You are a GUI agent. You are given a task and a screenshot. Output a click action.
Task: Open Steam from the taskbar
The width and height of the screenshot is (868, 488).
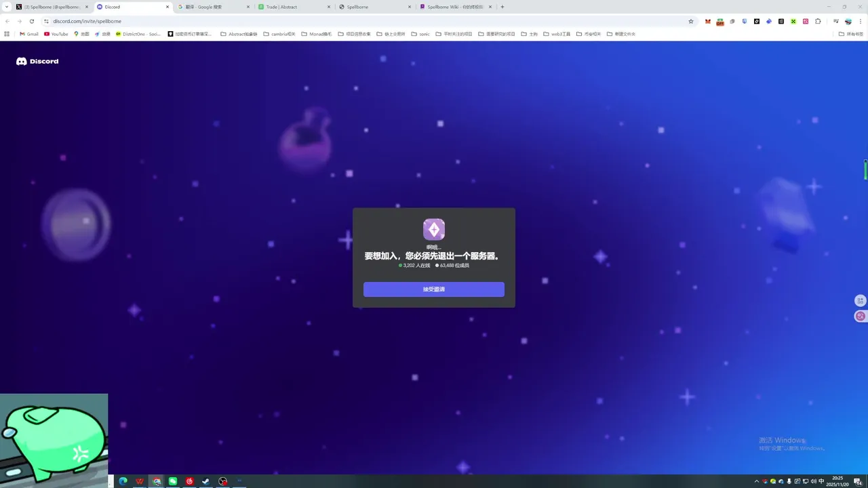[206, 481]
